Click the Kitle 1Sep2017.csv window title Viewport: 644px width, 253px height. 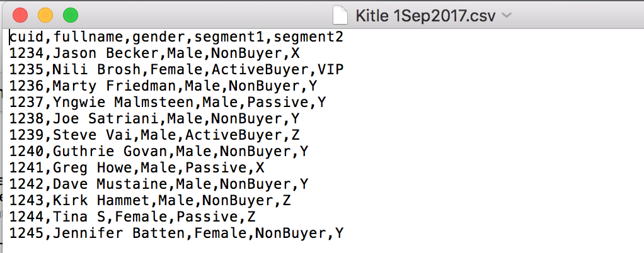click(425, 16)
